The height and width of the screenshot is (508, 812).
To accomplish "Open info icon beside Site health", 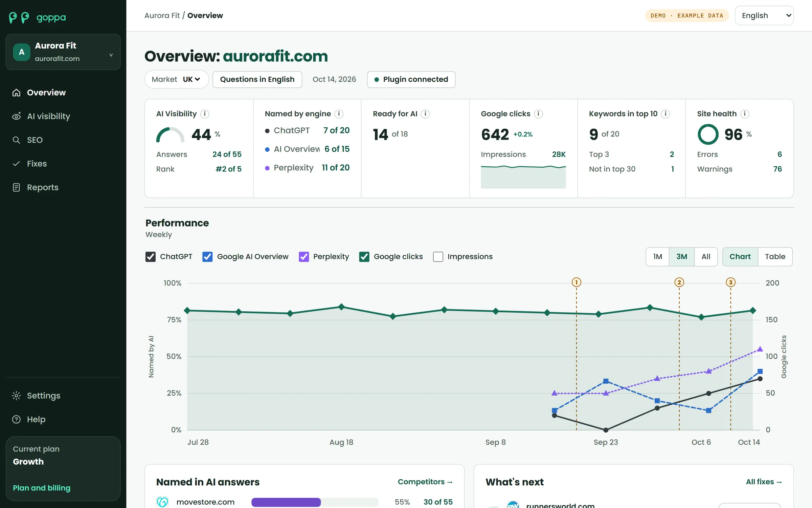I will coord(745,114).
